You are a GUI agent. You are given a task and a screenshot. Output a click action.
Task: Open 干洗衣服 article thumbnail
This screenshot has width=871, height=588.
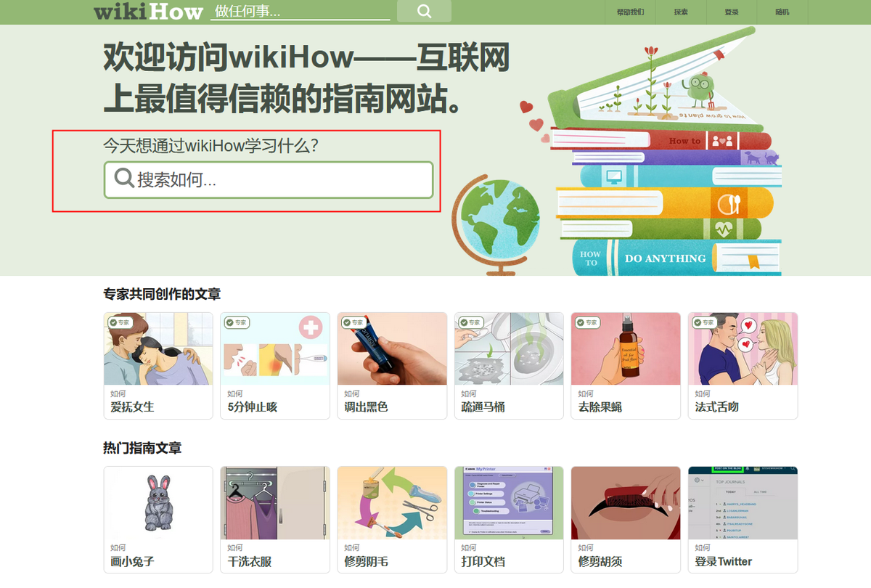[275, 503]
